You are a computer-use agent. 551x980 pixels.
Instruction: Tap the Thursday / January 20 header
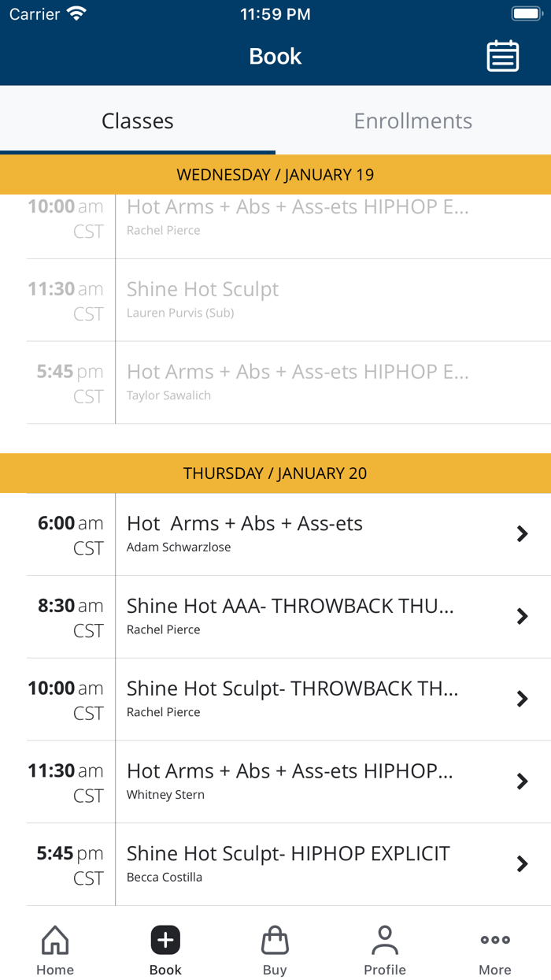[x=275, y=473]
